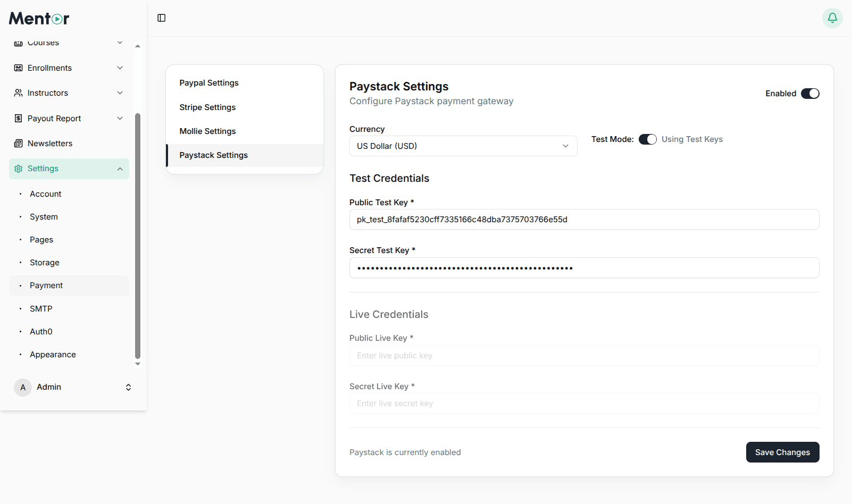Open Payout Report via its sidebar icon
The width and height of the screenshot is (852, 504).
click(x=18, y=118)
